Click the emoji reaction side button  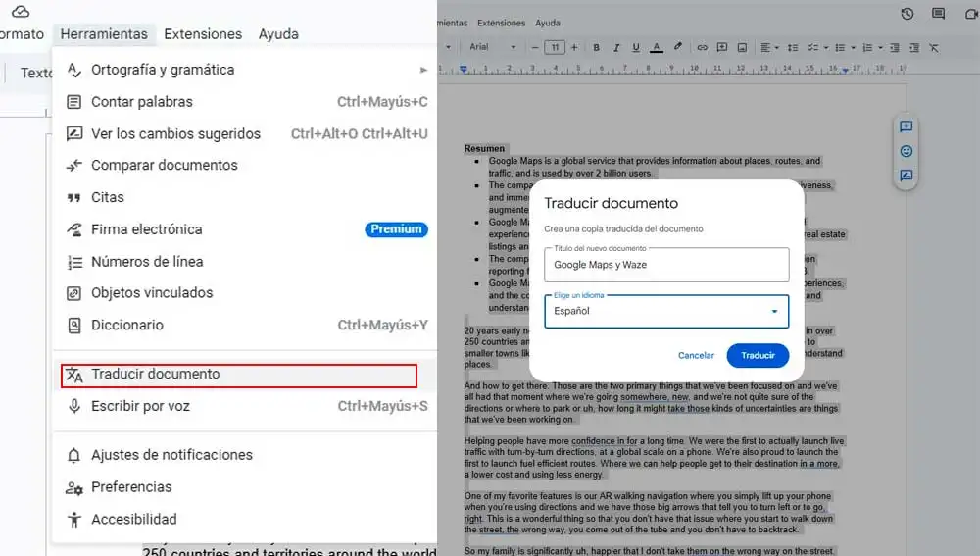(x=906, y=151)
